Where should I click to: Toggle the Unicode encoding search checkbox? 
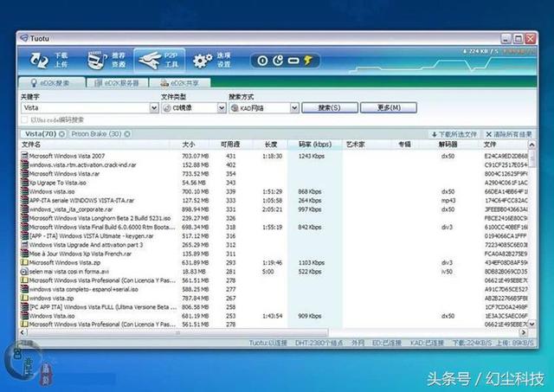point(24,119)
